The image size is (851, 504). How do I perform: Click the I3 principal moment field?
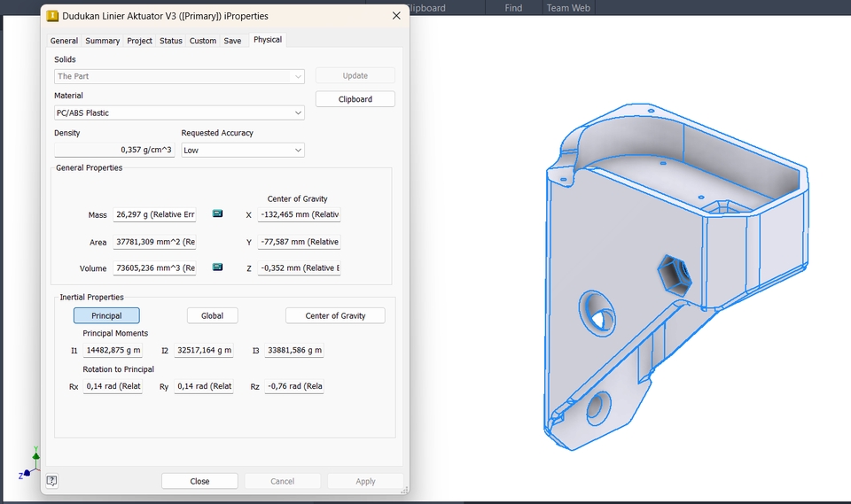(294, 351)
